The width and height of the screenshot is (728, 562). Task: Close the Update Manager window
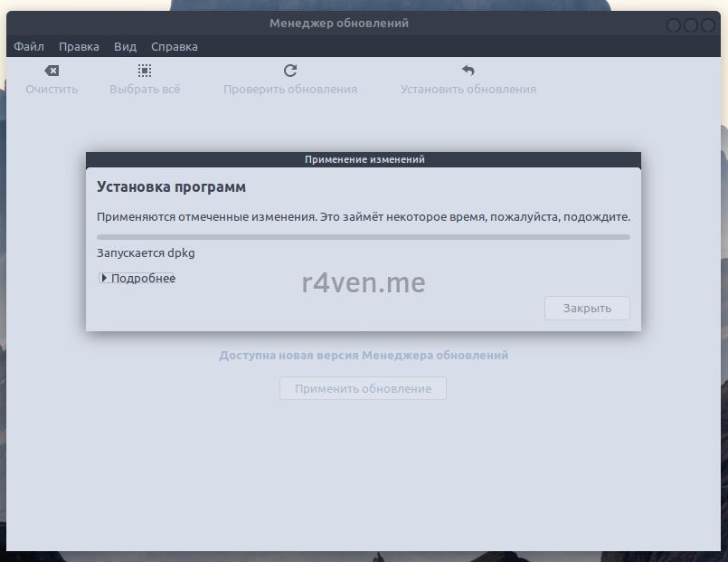point(708,25)
